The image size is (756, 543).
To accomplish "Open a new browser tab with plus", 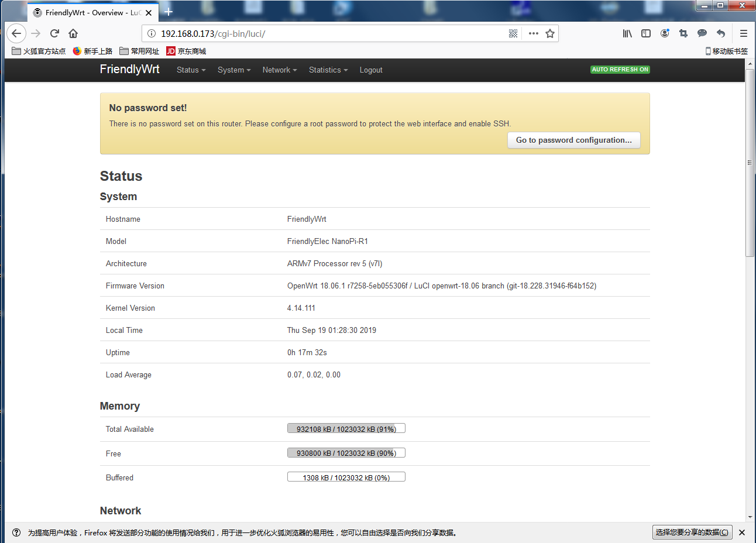I will click(x=169, y=12).
